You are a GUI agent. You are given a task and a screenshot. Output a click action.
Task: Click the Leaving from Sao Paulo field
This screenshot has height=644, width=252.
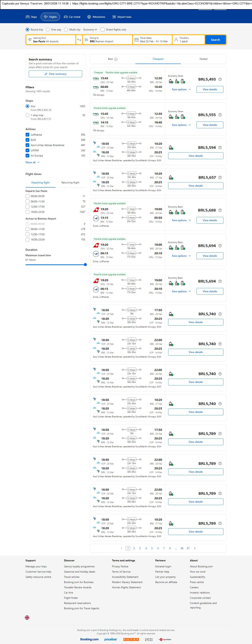[51, 40]
